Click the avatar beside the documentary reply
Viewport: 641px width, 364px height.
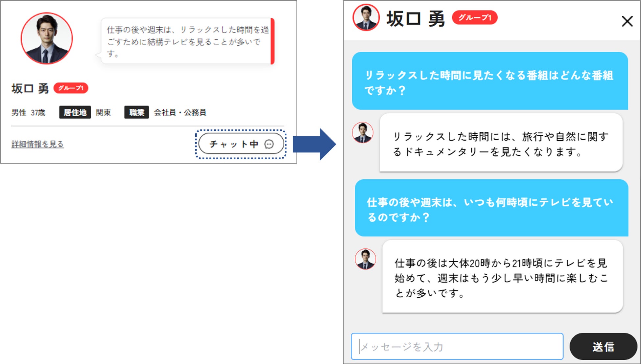(x=363, y=133)
